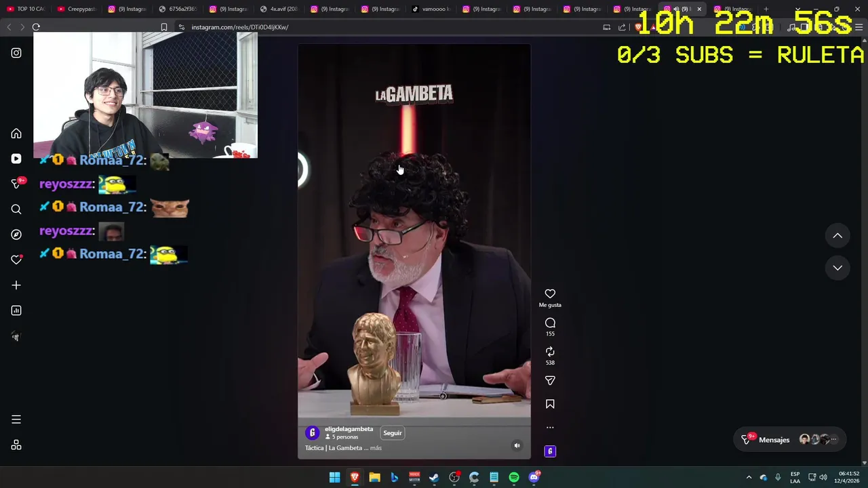Open a new browser tab
Image resolution: width=868 pixels, height=488 pixels.
coord(766,9)
